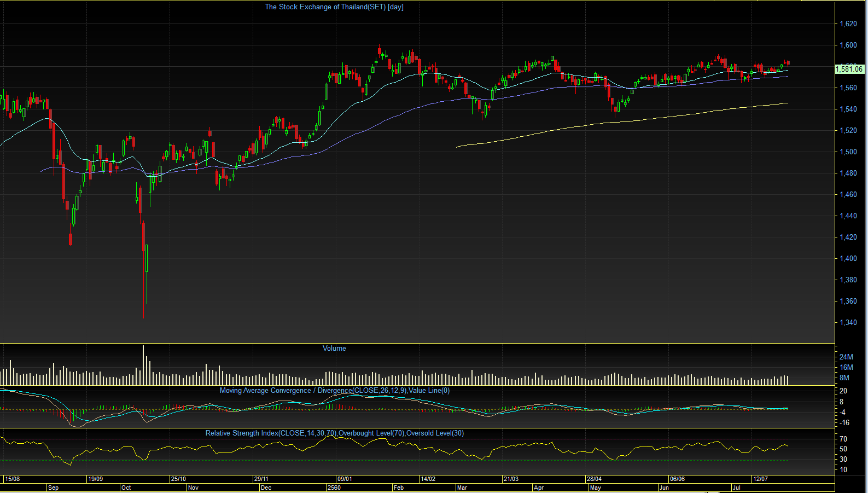
Task: Click the Oct month label
Action: [x=126, y=488]
